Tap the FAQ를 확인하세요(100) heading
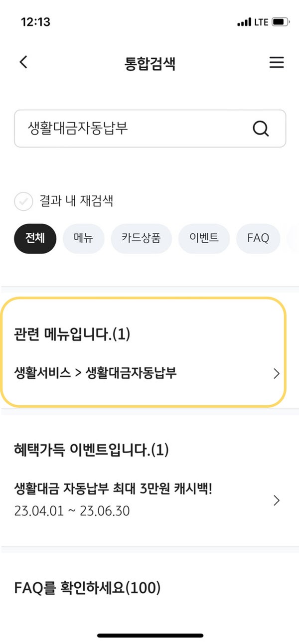This screenshot has height=644, width=299. (x=88, y=589)
